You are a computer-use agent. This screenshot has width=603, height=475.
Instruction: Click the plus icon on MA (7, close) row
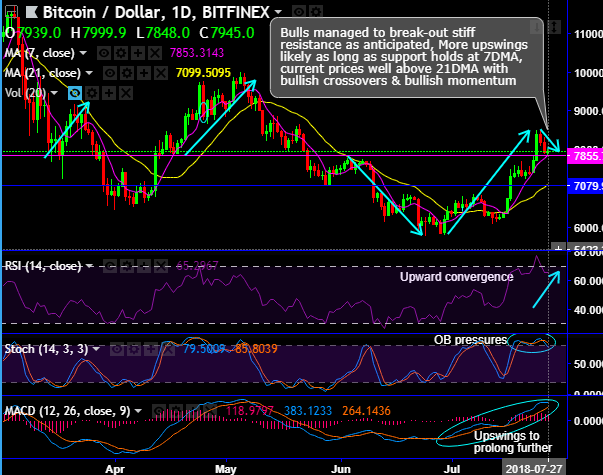pyautogui.click(x=138, y=53)
